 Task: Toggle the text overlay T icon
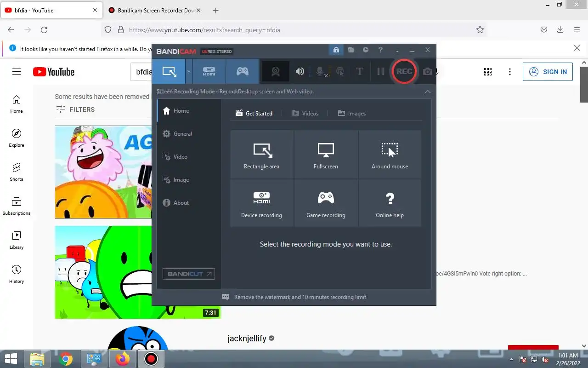(x=360, y=71)
